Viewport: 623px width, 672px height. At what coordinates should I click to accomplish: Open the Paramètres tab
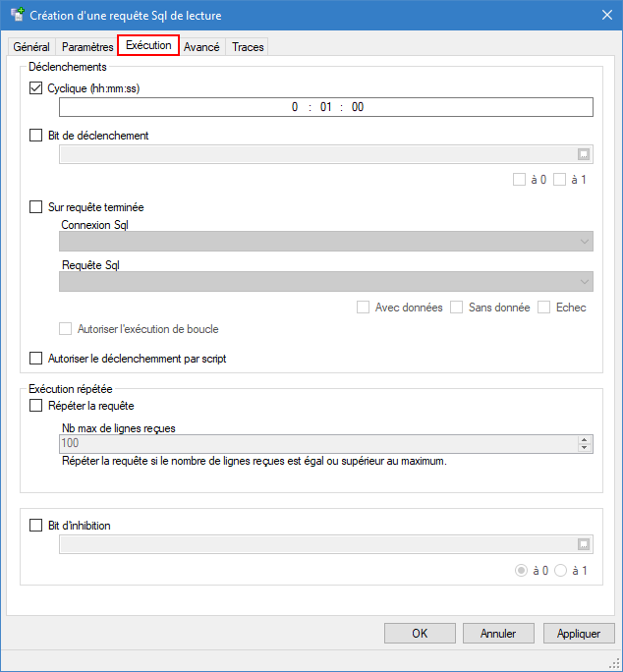(x=87, y=47)
